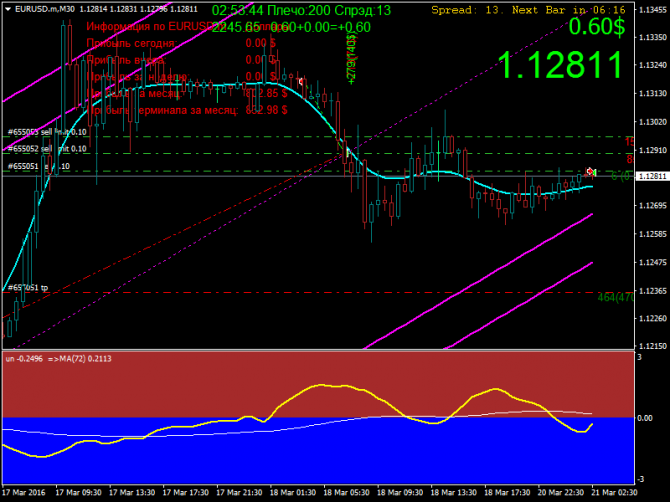This screenshot has height=502, width=670.
Task: Open the chart menu arrow beside EURUSD.m,M30
Action: pyautogui.click(x=7, y=9)
